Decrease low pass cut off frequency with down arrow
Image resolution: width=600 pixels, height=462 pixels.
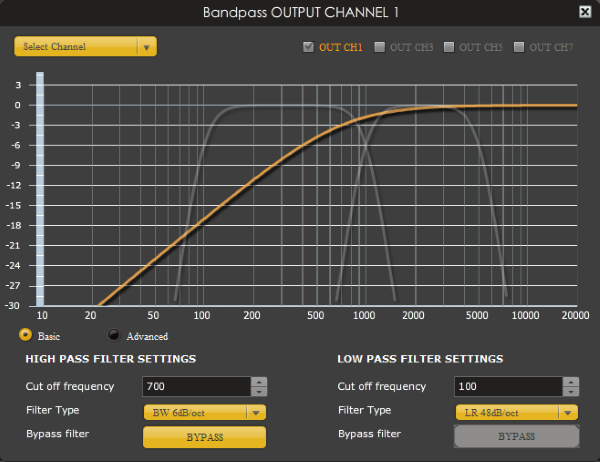569,391
